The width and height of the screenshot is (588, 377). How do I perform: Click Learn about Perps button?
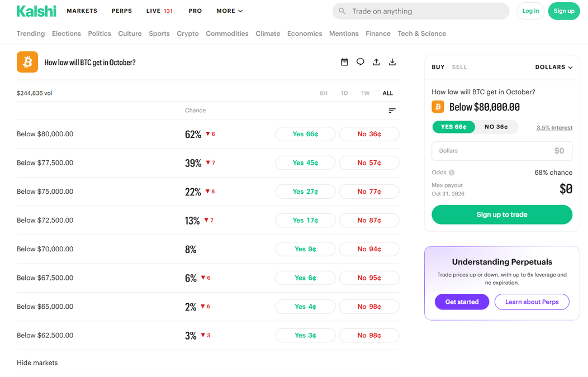tap(532, 302)
